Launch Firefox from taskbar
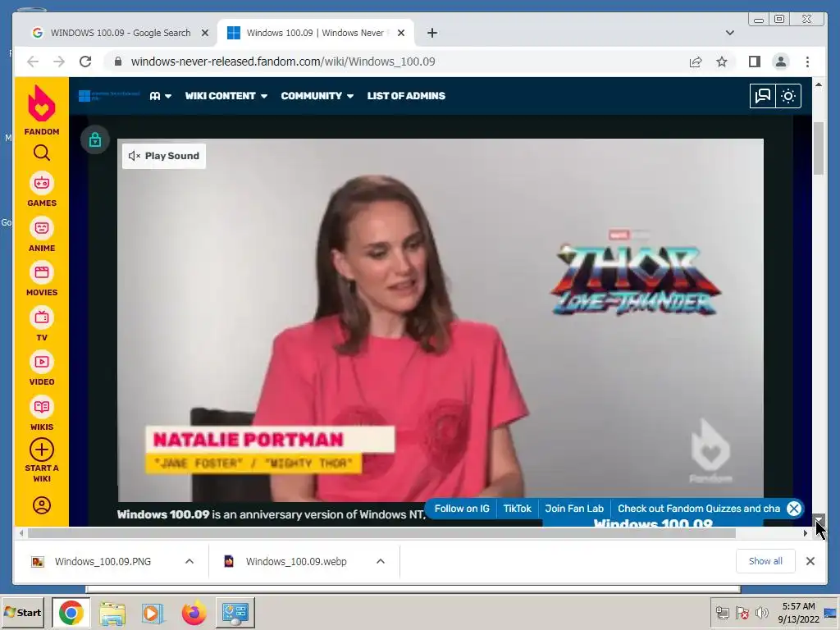This screenshot has width=840, height=630. click(x=194, y=612)
